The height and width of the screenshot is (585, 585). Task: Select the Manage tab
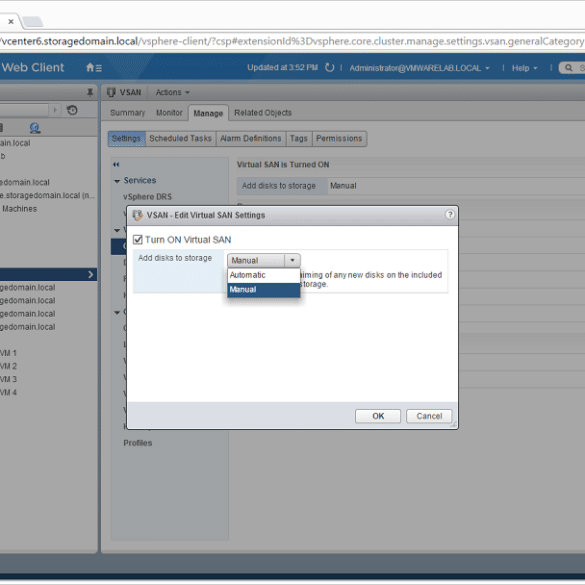pos(208,113)
